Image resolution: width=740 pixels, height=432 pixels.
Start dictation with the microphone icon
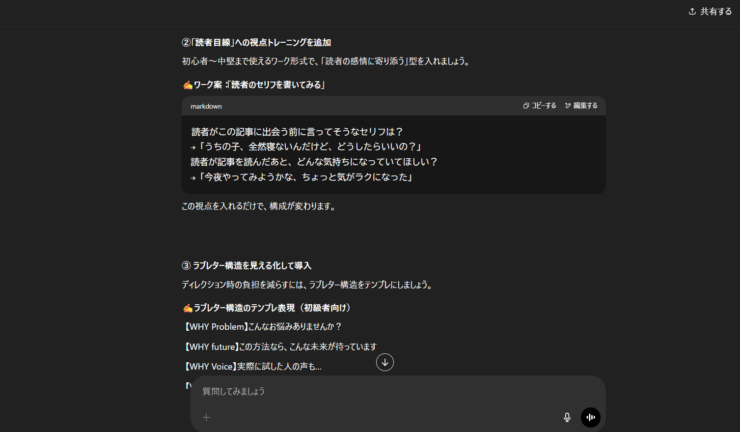click(x=567, y=417)
